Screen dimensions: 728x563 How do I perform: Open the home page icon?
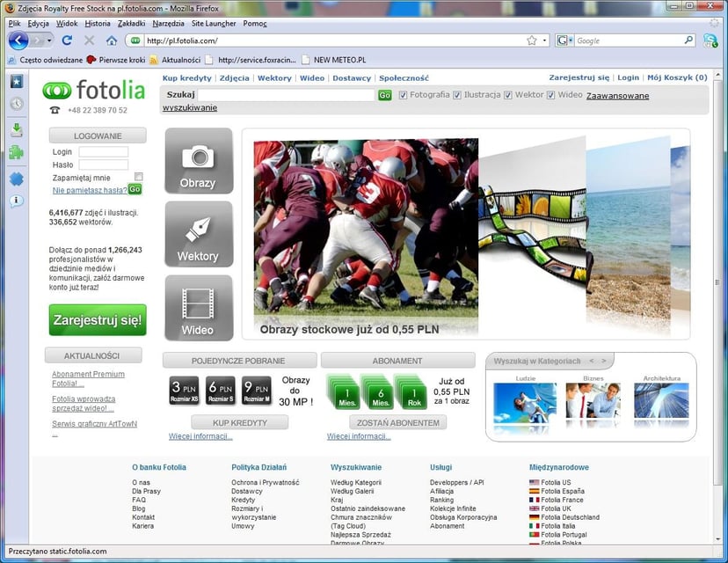coord(112,40)
